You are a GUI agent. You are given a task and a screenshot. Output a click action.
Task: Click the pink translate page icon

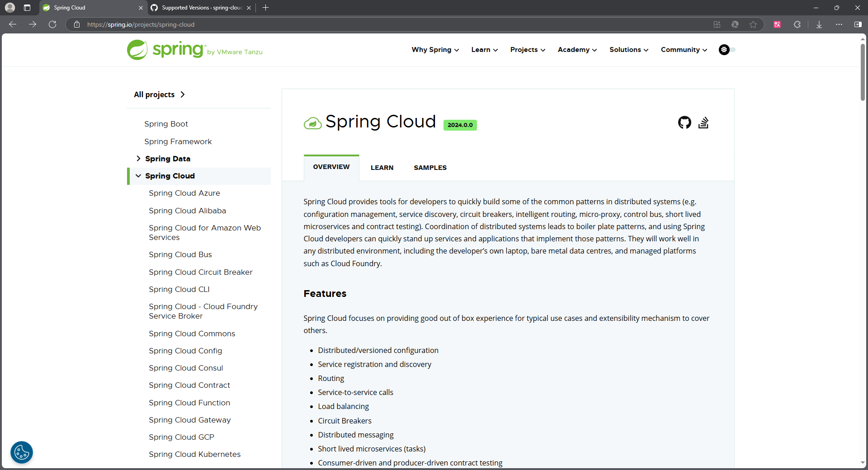pos(777,24)
